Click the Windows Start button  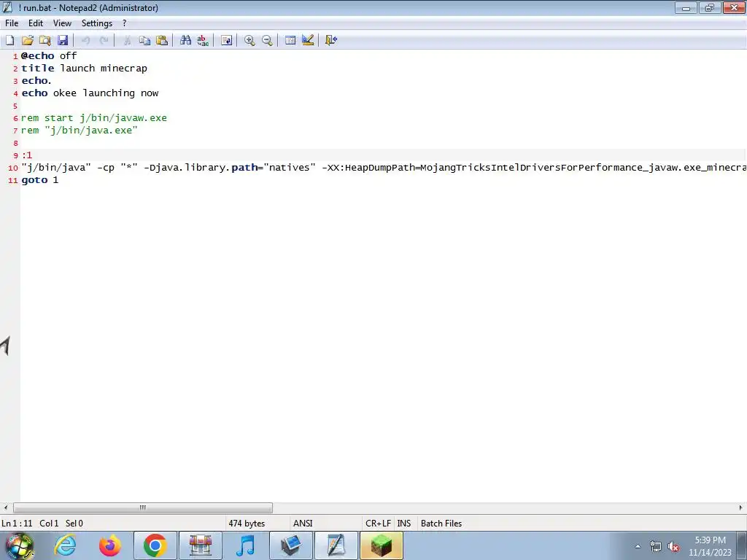pyautogui.click(x=20, y=545)
